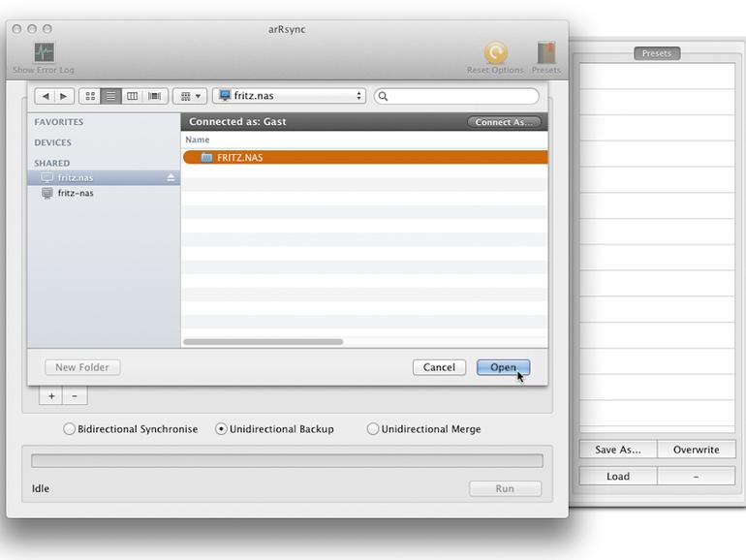Screen dimensions: 746x560
Task: Select Unidirectional Merge radio button
Action: 373,428
